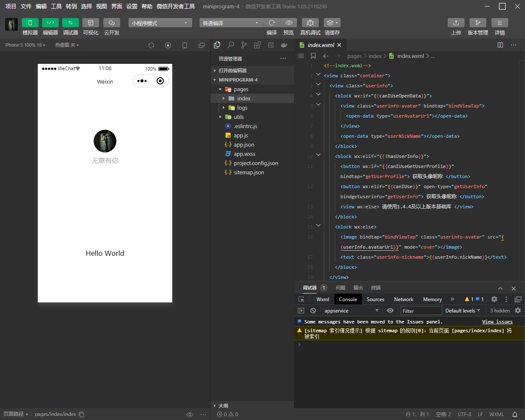Open iPhone 5 device selector dropdown
Screen dimensions: 525x420
(25, 45)
